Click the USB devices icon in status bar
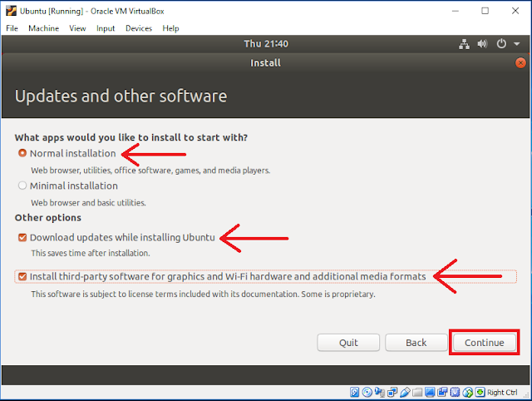 405,392
